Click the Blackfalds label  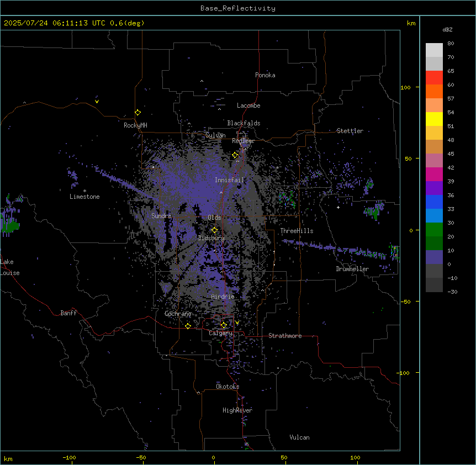click(244, 123)
